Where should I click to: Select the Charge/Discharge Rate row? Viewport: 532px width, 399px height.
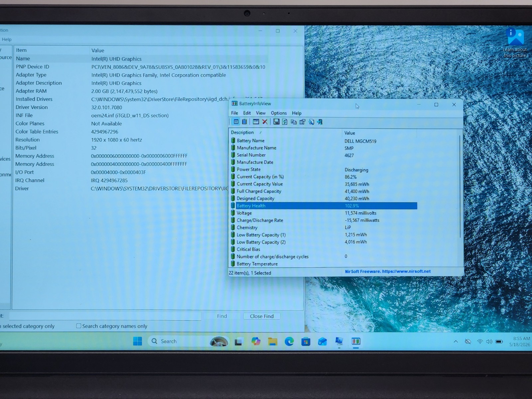tap(324, 220)
